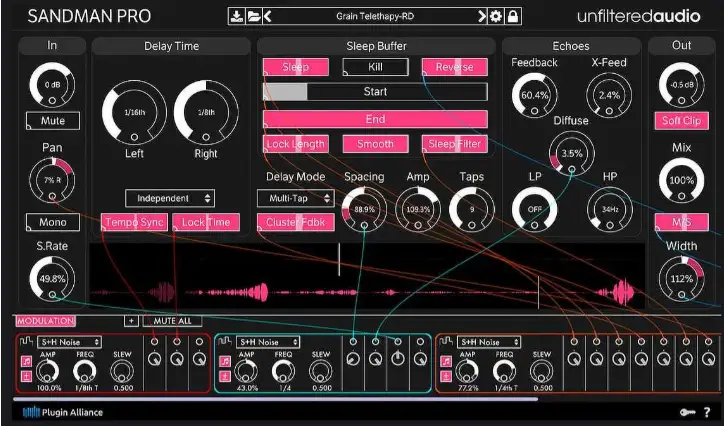Click the save preset download icon
The width and height of the screenshot is (724, 426).
(236, 17)
